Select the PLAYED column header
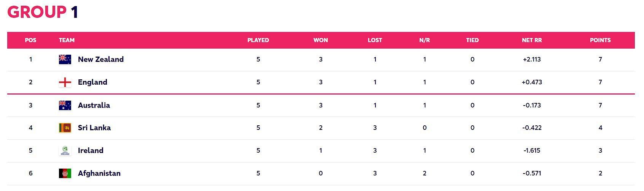Image resolution: width=644 pixels, height=191 pixels. point(258,40)
